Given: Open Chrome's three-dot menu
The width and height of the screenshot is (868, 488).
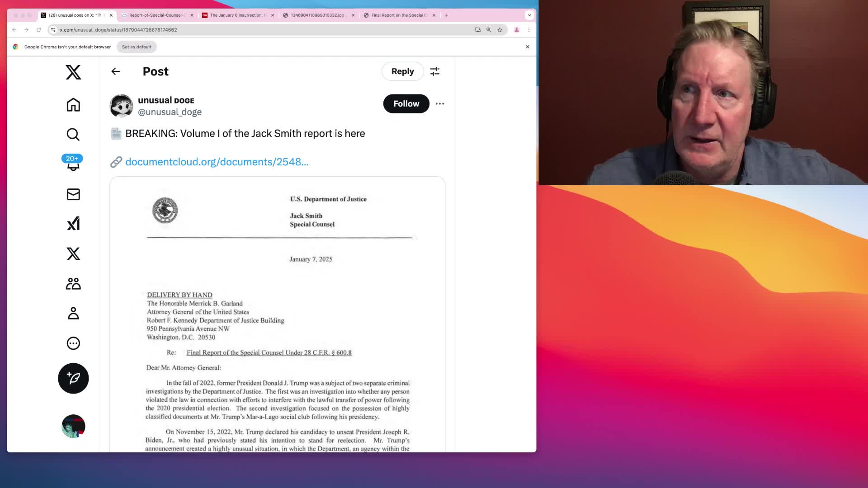Looking at the screenshot, I should point(529,30).
